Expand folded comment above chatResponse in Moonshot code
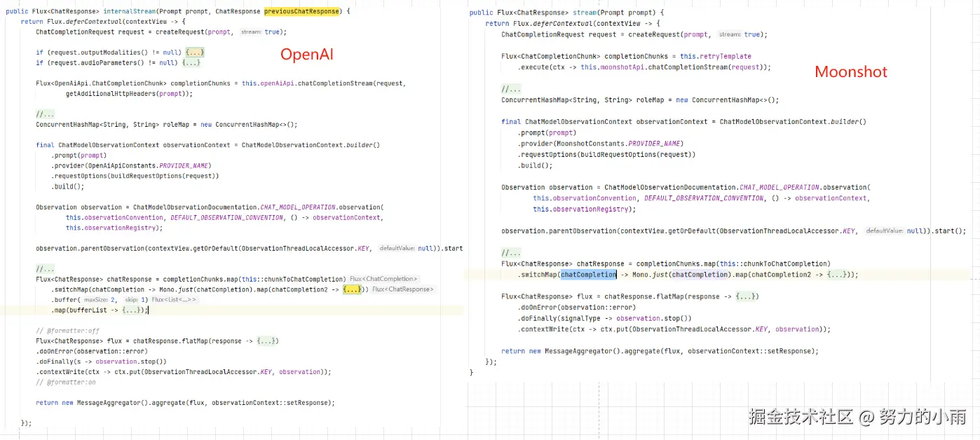 pos(511,253)
